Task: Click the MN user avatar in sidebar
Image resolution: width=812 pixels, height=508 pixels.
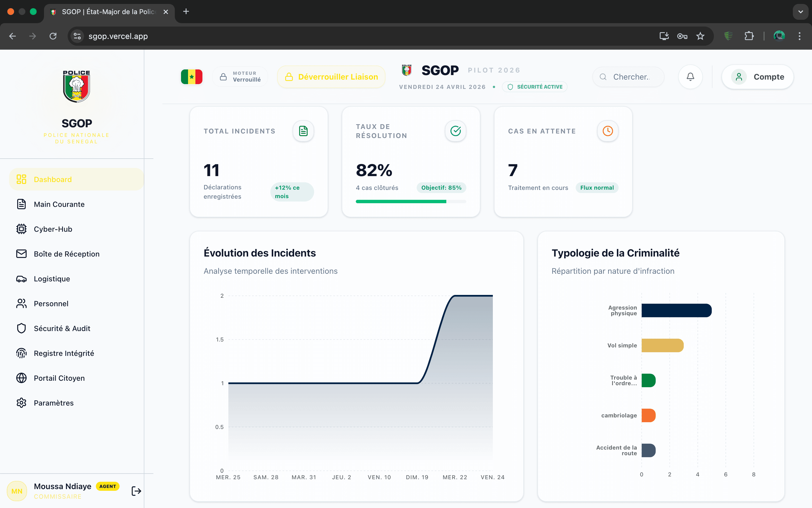Action: click(17, 491)
